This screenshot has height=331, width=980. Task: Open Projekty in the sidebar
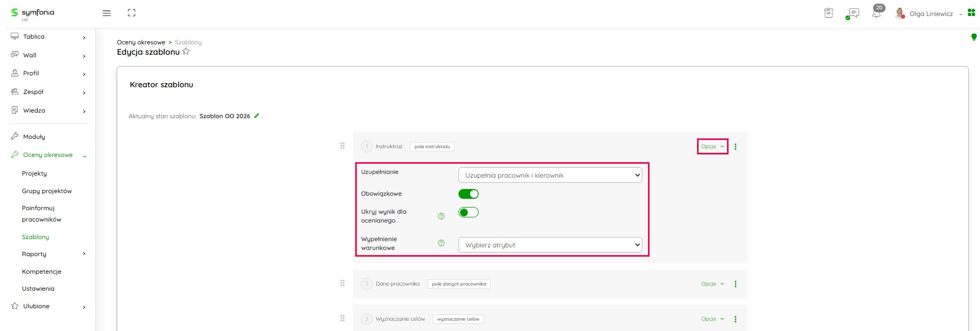click(34, 174)
